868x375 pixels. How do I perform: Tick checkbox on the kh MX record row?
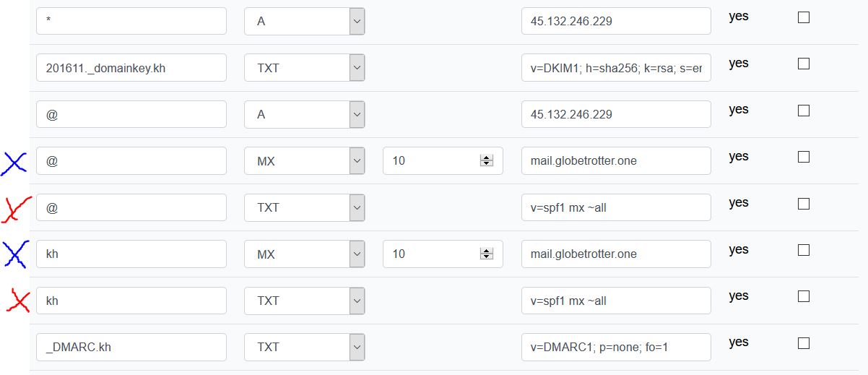tap(803, 250)
